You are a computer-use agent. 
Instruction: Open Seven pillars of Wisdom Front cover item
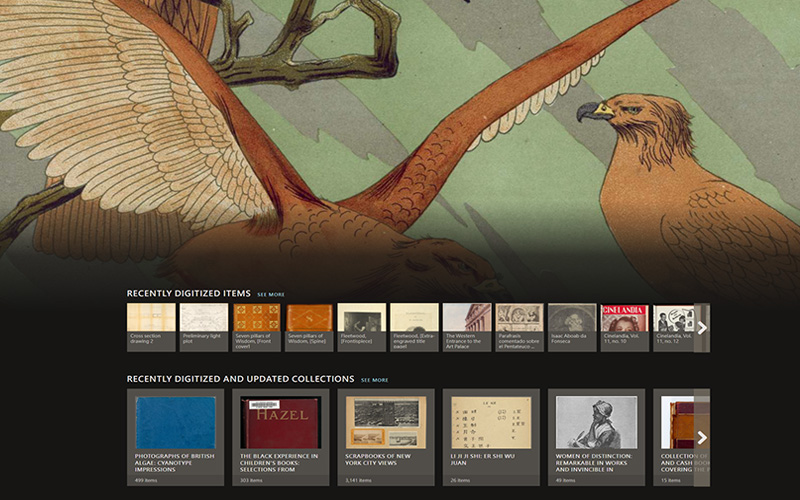pyautogui.click(x=256, y=326)
